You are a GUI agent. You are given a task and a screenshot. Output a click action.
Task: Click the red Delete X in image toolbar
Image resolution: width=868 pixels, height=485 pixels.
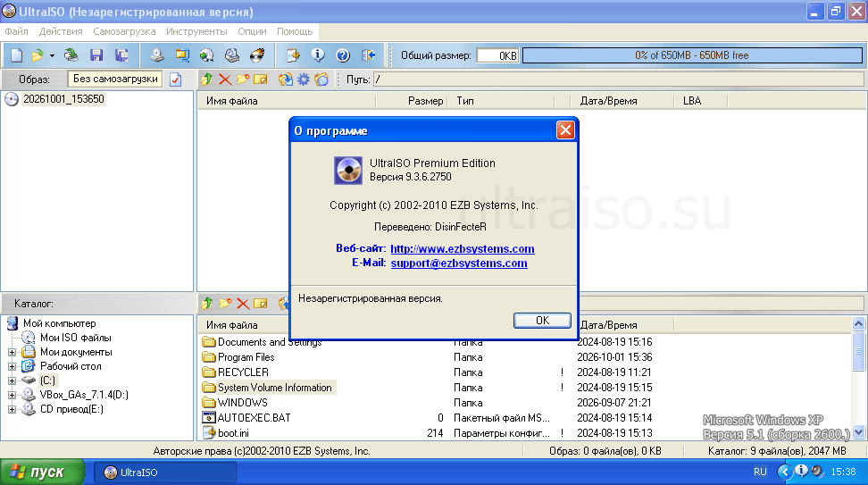(x=225, y=79)
